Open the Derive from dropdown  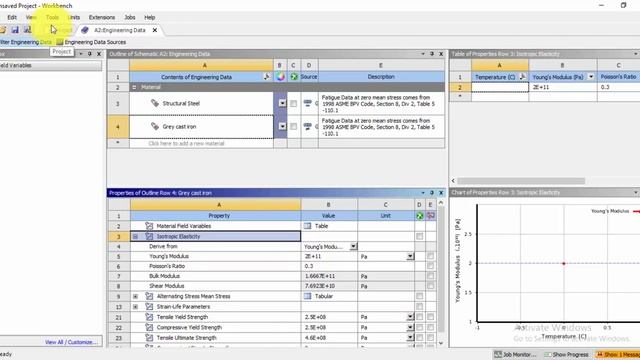pyautogui.click(x=353, y=247)
